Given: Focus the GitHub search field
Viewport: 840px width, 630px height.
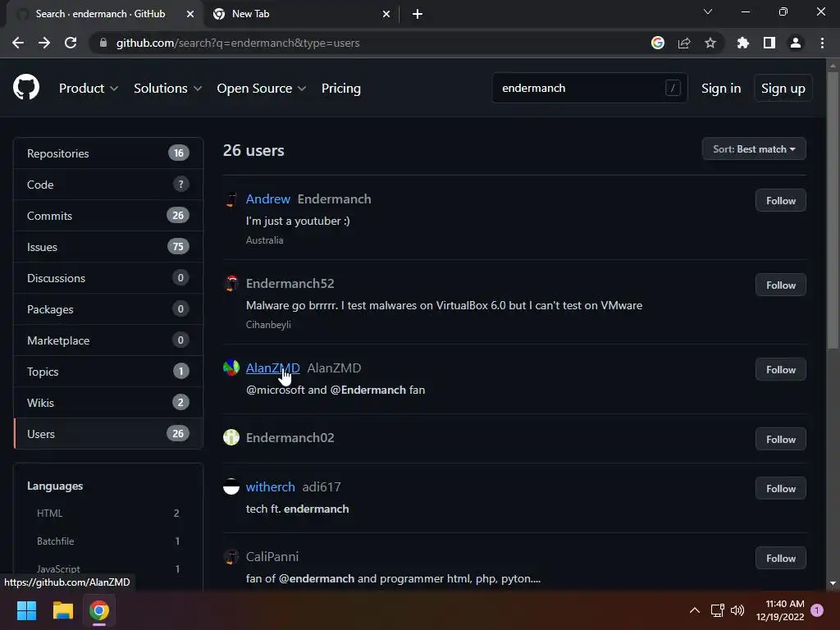Looking at the screenshot, I should 589,88.
